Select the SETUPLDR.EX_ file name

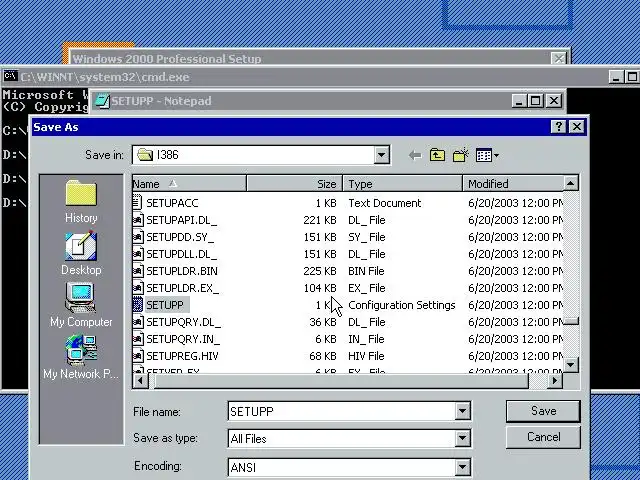tap(182, 288)
